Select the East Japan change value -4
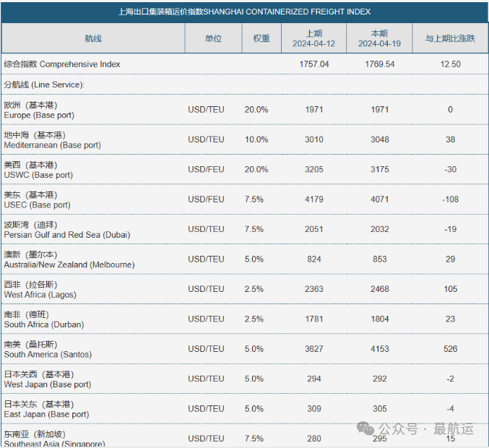Image resolution: width=489 pixels, height=448 pixels. click(x=450, y=409)
